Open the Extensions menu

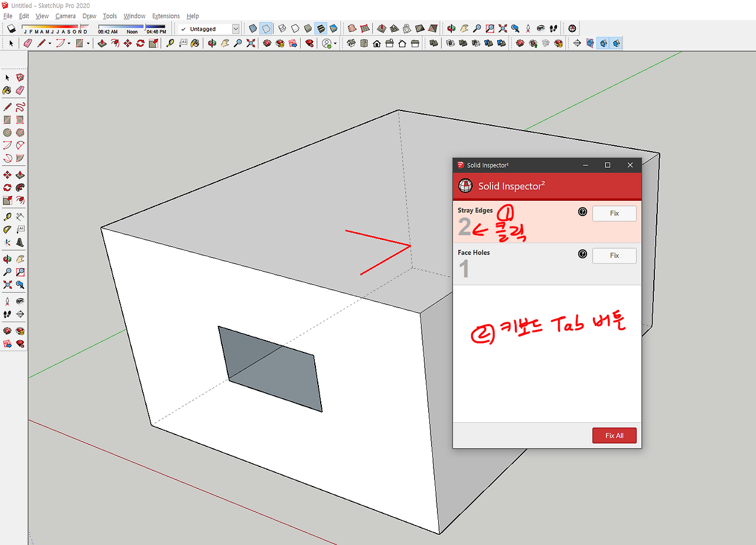coord(165,16)
